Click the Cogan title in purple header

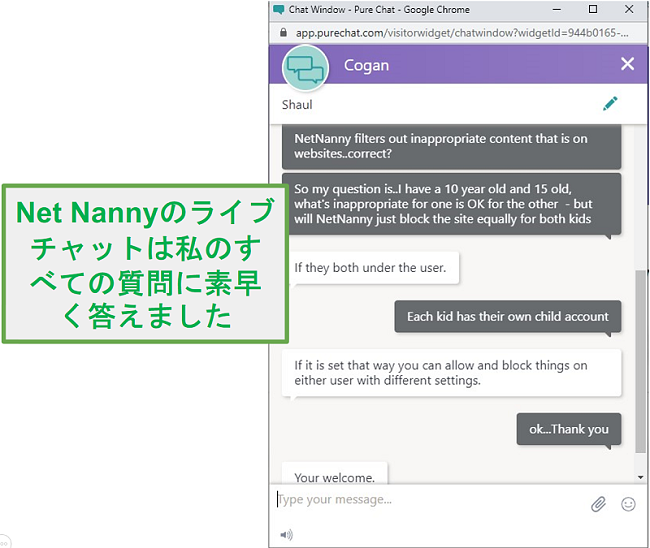pos(366,65)
